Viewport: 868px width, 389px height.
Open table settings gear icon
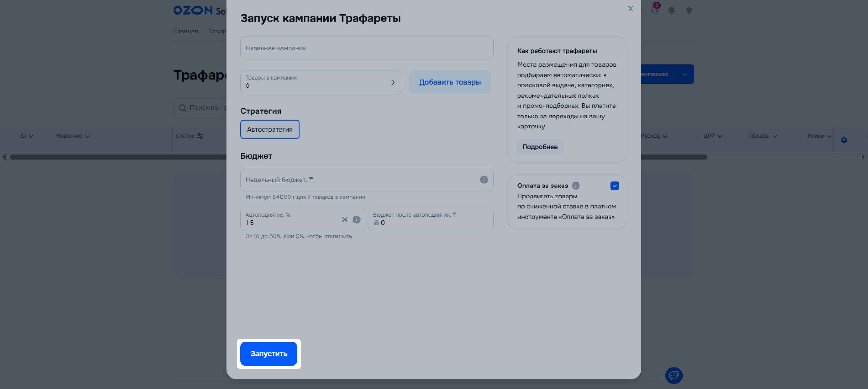[844, 140]
